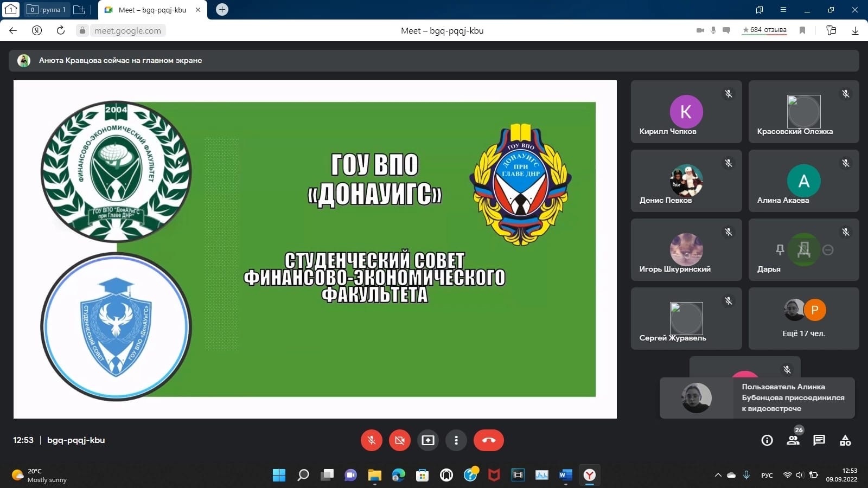Turn on your camera in Meet
The height and width of the screenshot is (488, 868).
pyautogui.click(x=400, y=440)
